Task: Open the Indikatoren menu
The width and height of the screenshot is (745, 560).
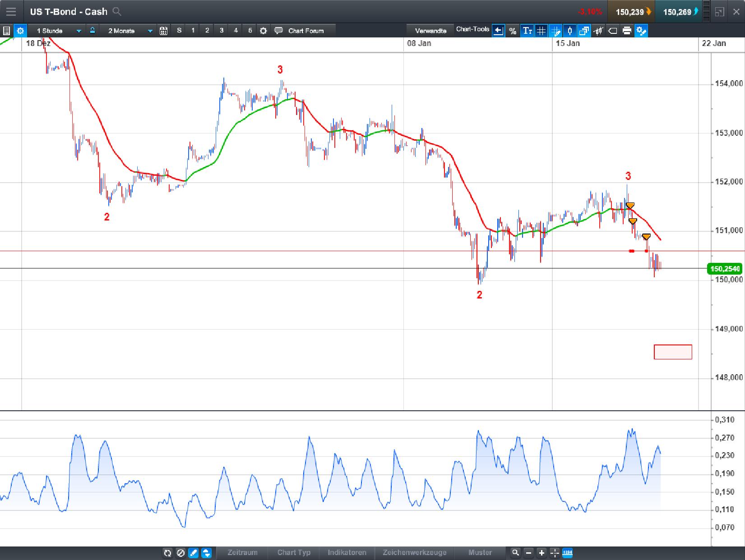Action: tap(347, 553)
